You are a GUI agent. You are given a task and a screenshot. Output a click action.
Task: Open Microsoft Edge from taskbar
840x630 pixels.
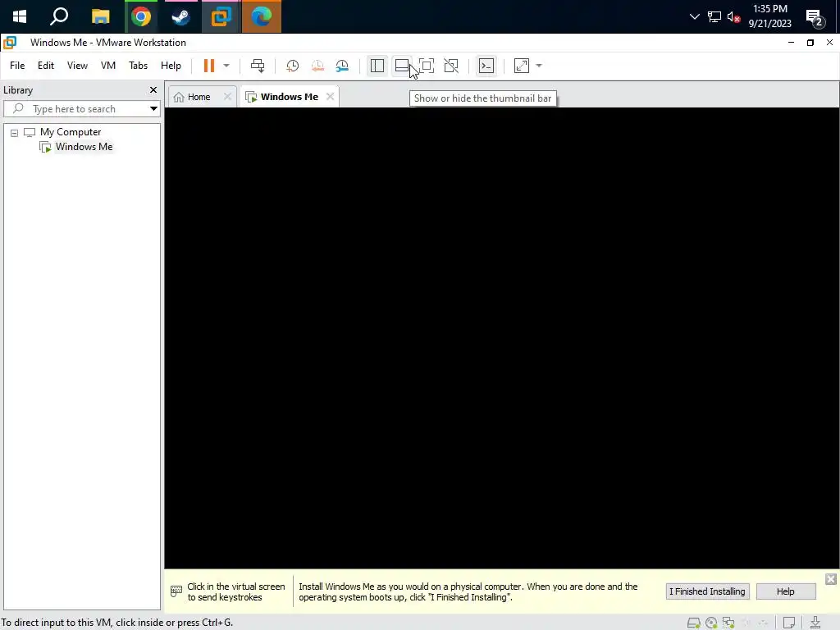pos(262,16)
